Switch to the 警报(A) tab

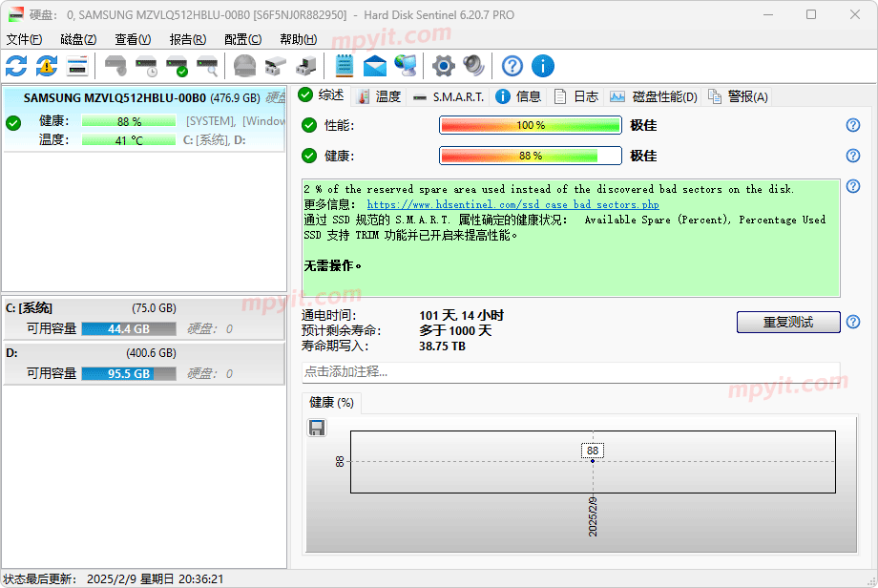point(738,96)
